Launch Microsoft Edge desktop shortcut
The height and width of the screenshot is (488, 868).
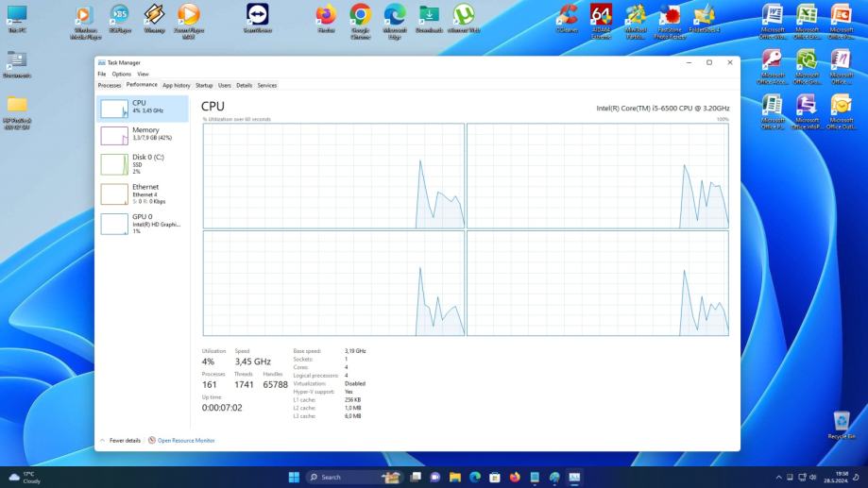click(395, 22)
